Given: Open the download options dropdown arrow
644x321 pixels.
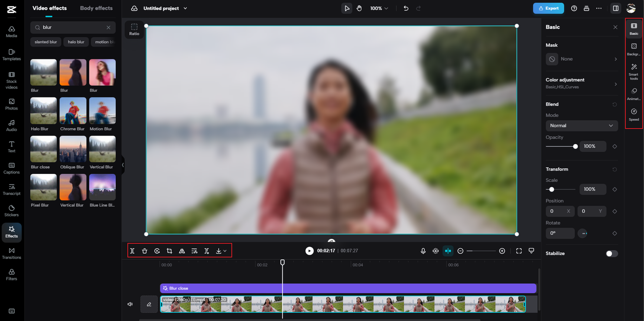Looking at the screenshot, I should 225,251.
